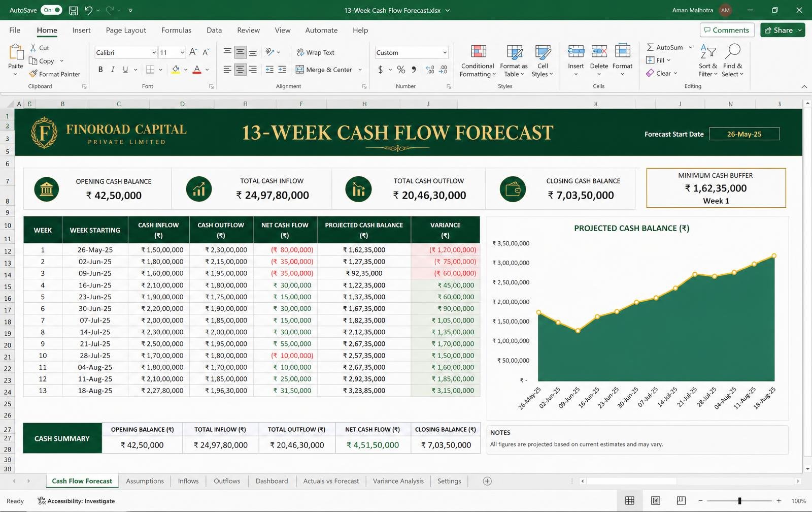The image size is (812, 512).
Task: Click the Decrease Indent icon
Action: pos(269,70)
